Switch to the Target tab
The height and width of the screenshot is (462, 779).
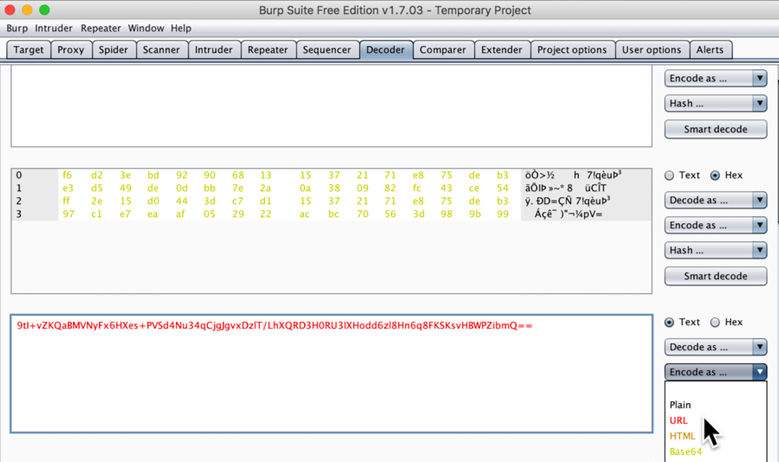28,50
